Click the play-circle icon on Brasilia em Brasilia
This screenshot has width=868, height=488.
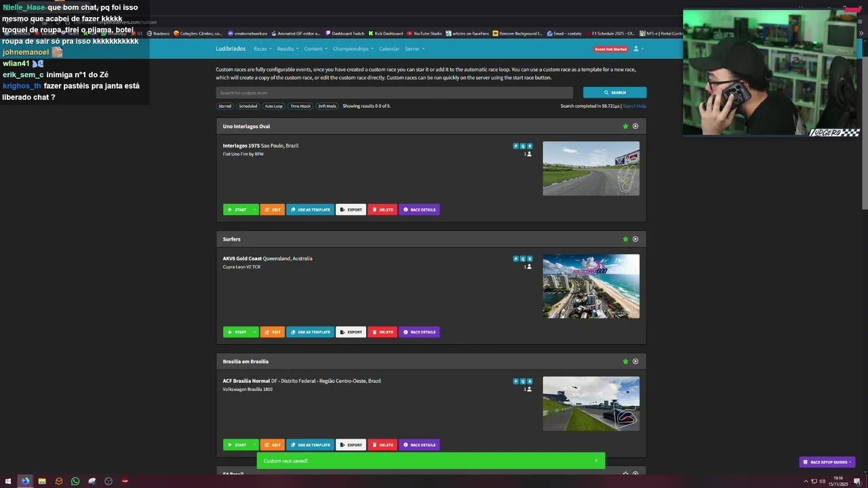(635, 361)
